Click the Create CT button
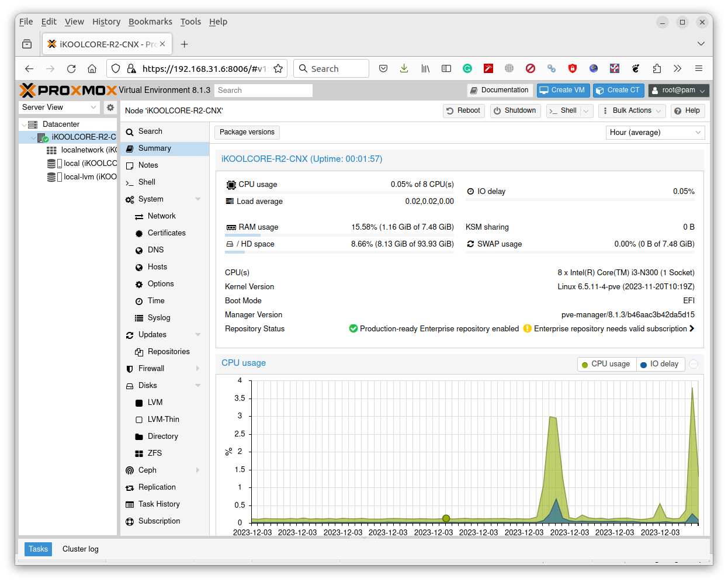 619,91
